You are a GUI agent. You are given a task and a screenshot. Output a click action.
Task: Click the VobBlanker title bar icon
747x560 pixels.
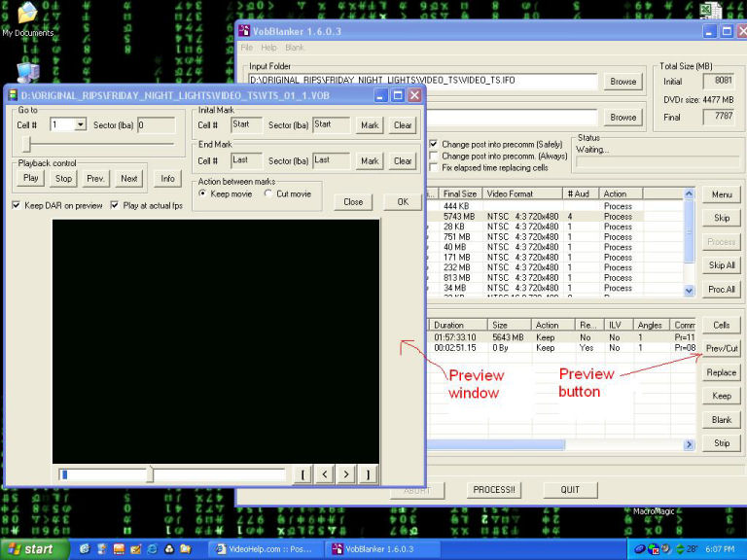[244, 31]
